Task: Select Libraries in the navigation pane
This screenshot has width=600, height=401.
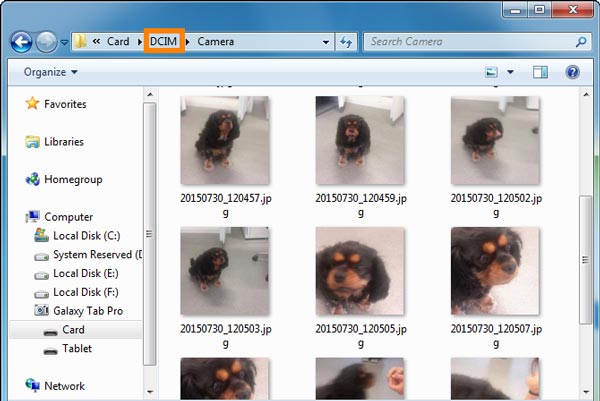Action: 64,142
